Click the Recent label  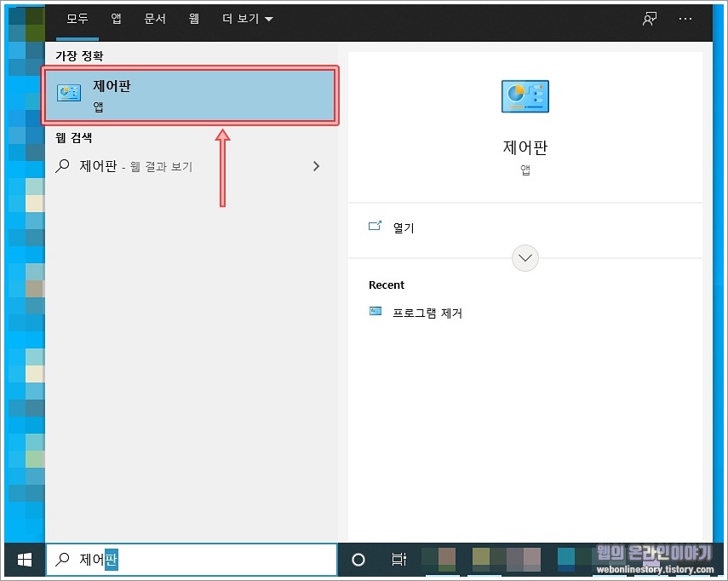(387, 285)
